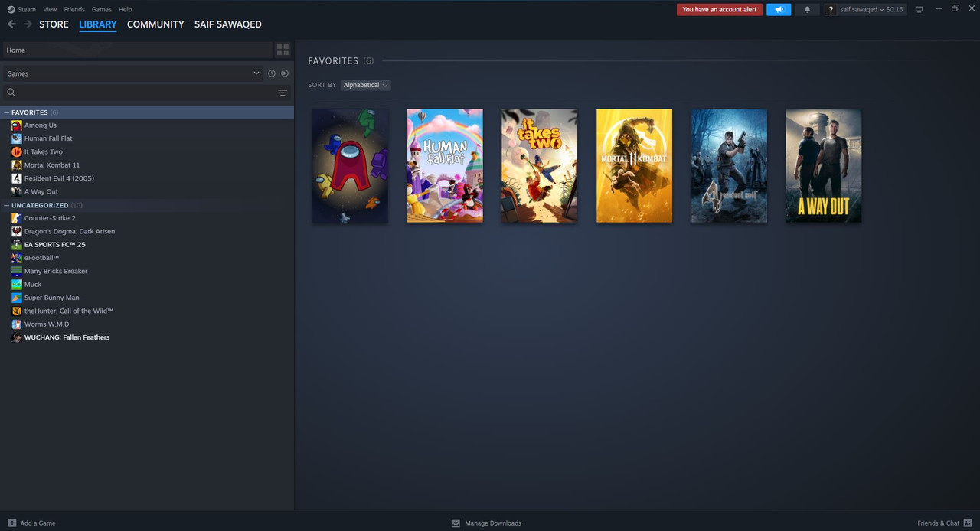Click the Friends & Chat icon
This screenshot has height=531, width=980.
point(968,523)
